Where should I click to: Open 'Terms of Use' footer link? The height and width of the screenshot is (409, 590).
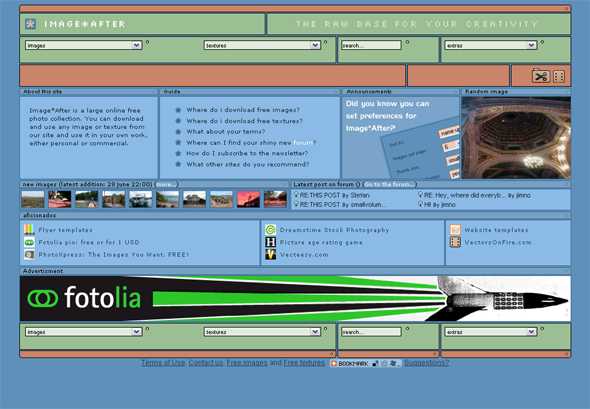tap(163, 363)
